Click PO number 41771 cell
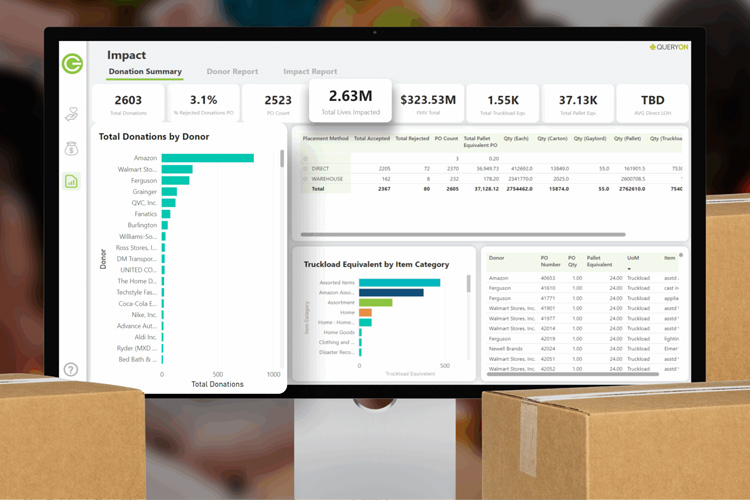 click(x=548, y=298)
